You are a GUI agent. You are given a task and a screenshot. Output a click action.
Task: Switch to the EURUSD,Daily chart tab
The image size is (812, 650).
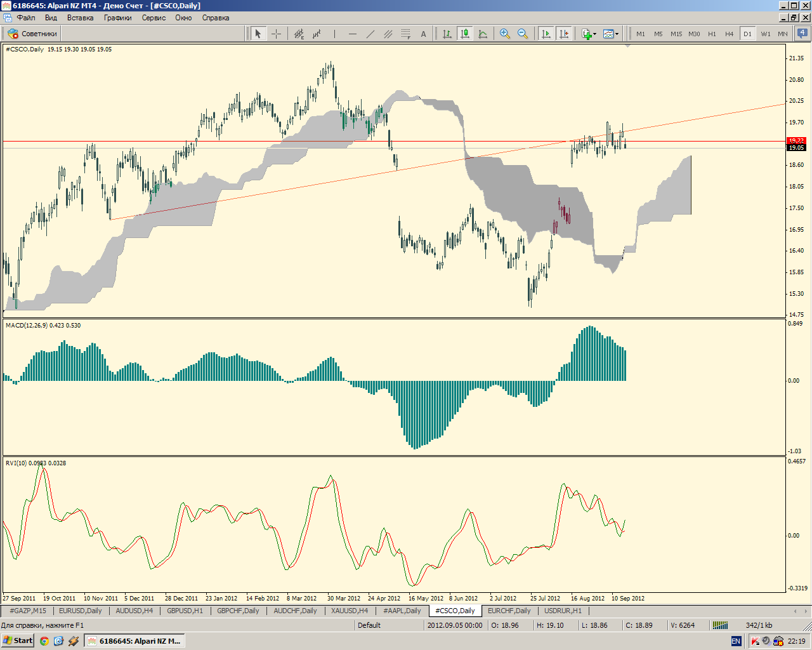click(81, 611)
